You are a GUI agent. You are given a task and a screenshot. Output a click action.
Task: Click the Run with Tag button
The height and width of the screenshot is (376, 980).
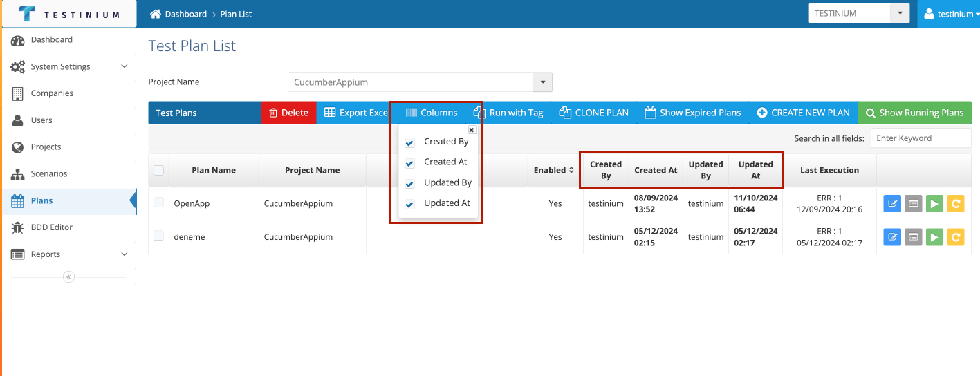[508, 113]
